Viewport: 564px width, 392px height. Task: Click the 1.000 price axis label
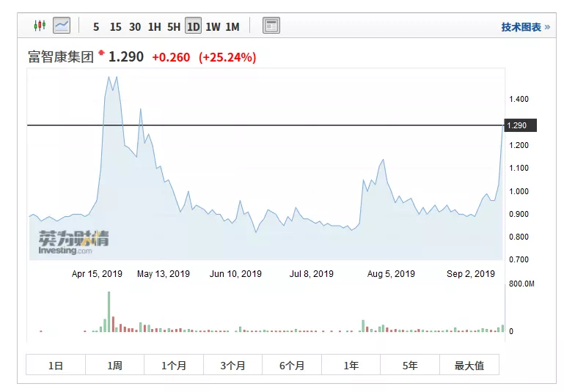[519, 191]
